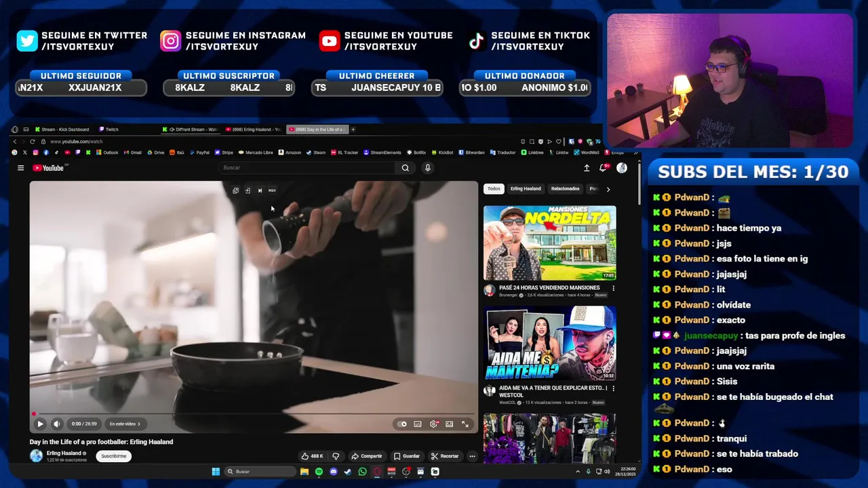Open Erling Haaland channel name link
Image resolution: width=868 pixels, height=488 pixels.
[64, 453]
